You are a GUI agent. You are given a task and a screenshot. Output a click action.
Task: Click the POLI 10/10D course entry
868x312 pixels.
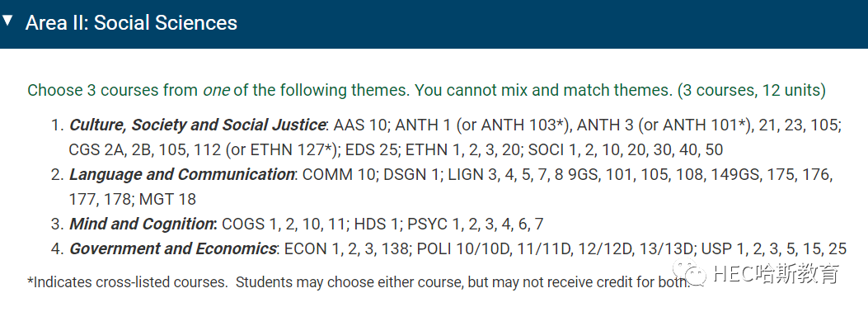462,248
